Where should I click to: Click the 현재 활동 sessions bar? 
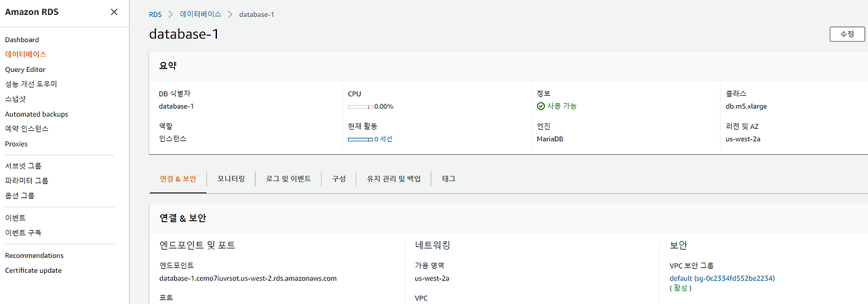click(360, 139)
